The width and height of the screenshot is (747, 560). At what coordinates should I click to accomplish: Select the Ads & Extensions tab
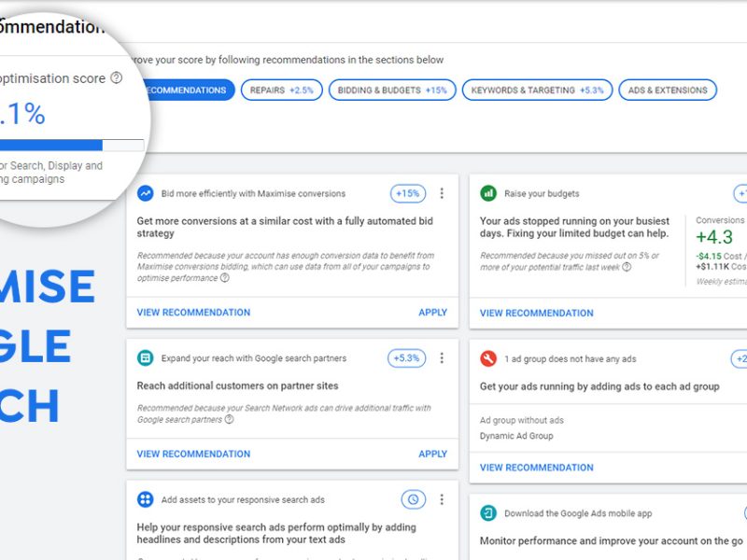pos(668,90)
